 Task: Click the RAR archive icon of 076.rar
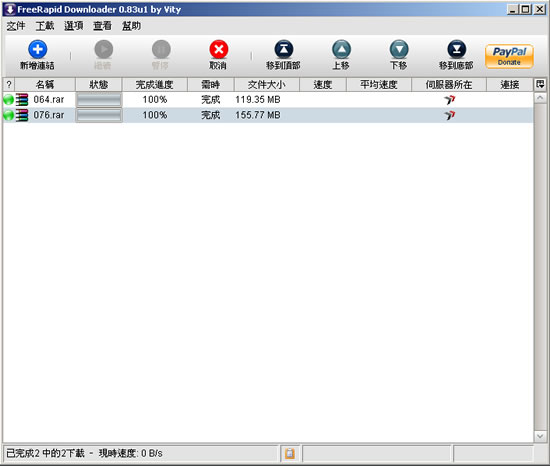point(22,115)
